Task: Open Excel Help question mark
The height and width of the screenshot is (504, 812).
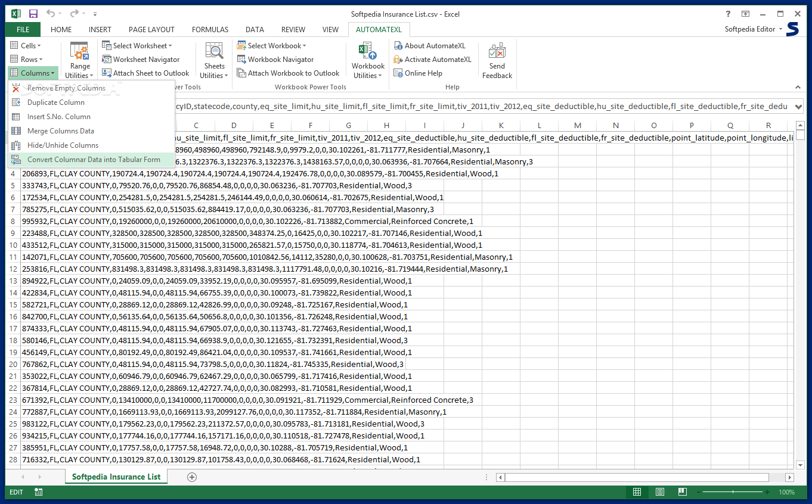Action: [728, 14]
